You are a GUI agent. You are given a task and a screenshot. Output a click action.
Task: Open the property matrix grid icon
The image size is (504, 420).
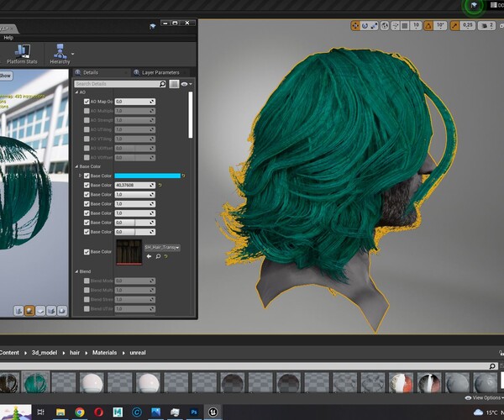174,84
